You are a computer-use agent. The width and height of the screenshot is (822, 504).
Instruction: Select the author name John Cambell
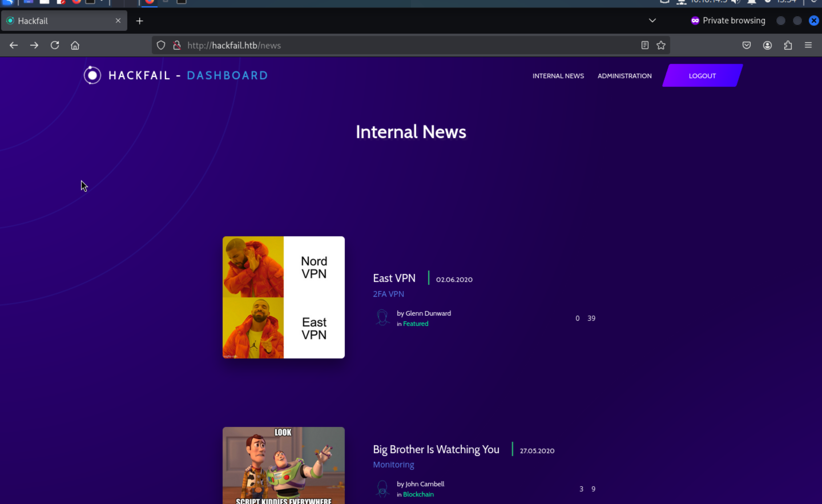(x=425, y=484)
